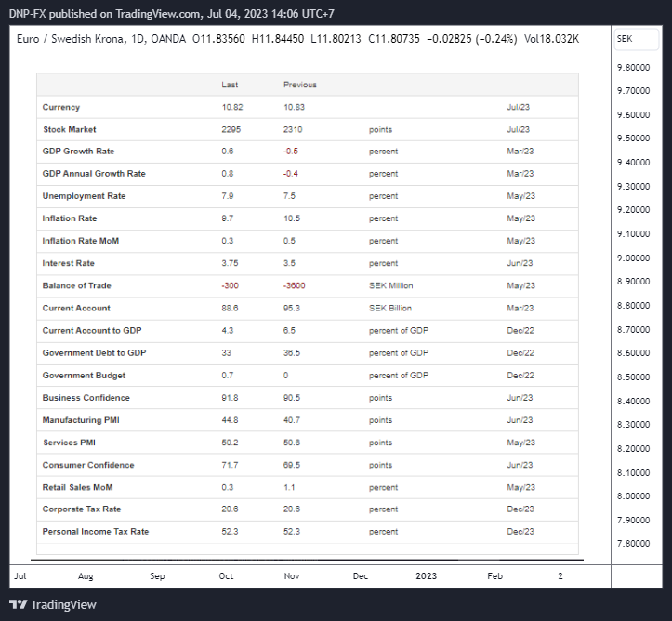Image resolution: width=672 pixels, height=621 pixels.
Task: Click the 'GDP Growth Rate' row label
Action: click(78, 152)
